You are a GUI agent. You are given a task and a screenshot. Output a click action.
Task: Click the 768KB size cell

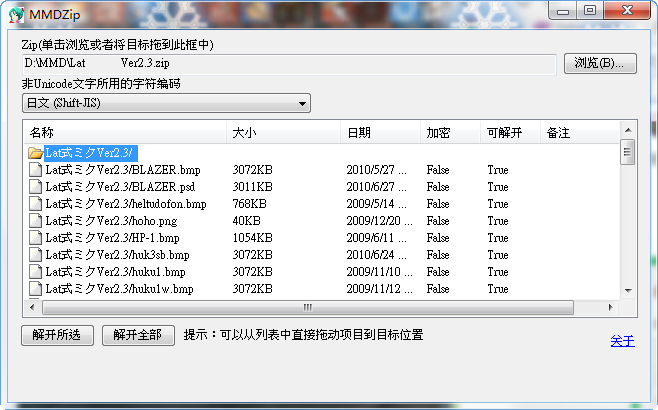(250, 204)
